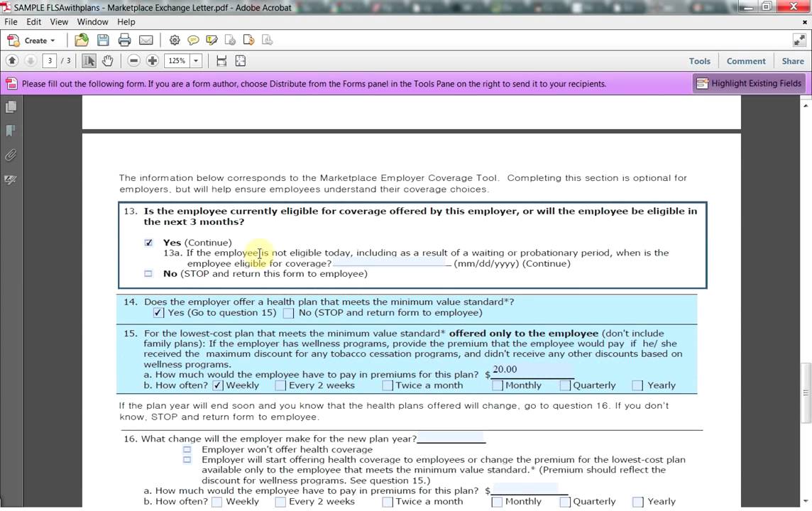Check Monthly in question 15
Image resolution: width=812 pixels, height=511 pixels.
[497, 385]
